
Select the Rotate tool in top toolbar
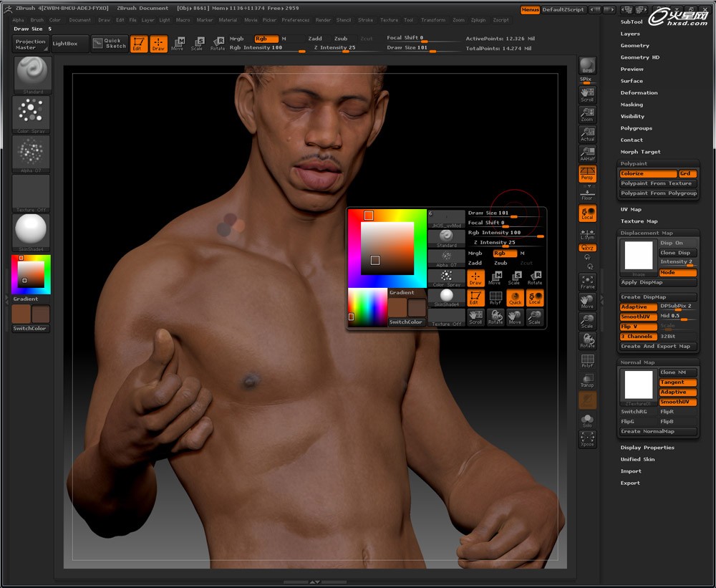(218, 44)
